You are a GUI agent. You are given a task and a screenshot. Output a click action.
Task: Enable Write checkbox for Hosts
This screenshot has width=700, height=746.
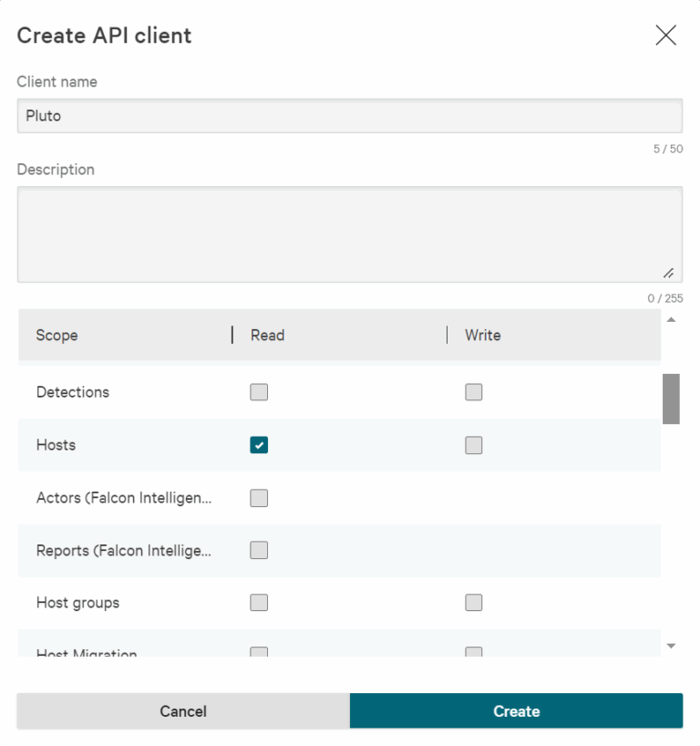[473, 445]
